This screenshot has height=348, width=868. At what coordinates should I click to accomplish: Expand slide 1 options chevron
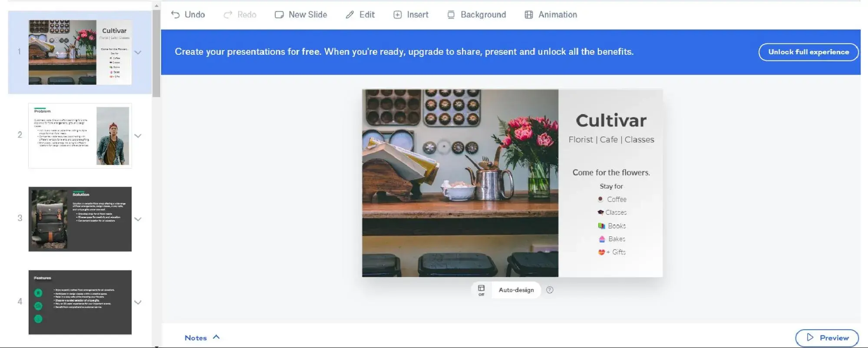pyautogui.click(x=138, y=52)
